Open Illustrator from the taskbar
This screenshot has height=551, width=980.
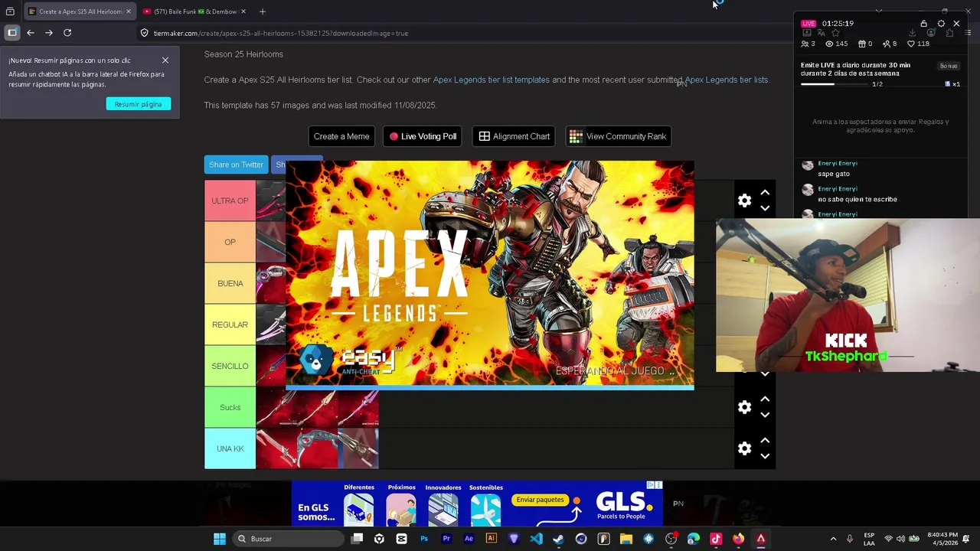coord(492,539)
